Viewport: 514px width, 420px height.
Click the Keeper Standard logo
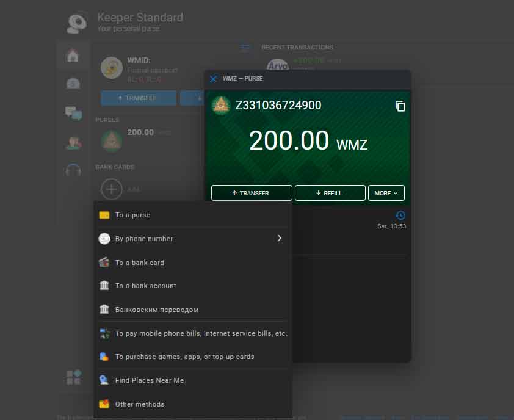click(77, 23)
